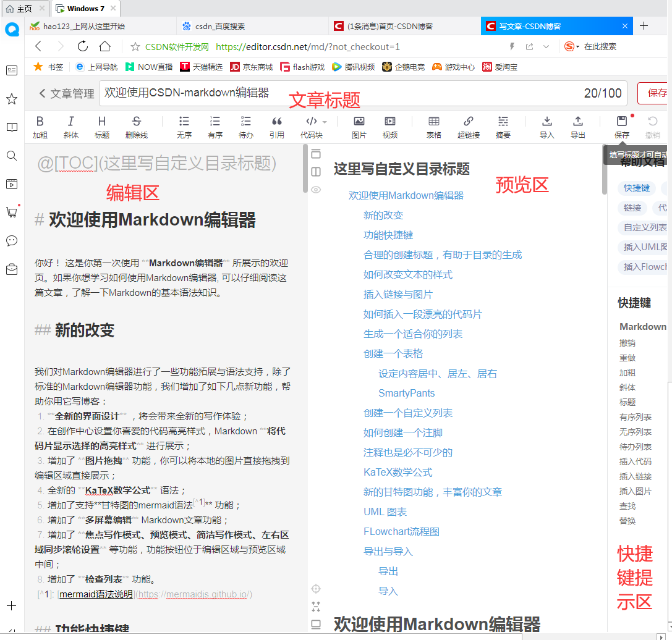This screenshot has height=640, width=672.
Task: Open TOC link 欢迎使用Markdown编辑器
Action: (406, 195)
